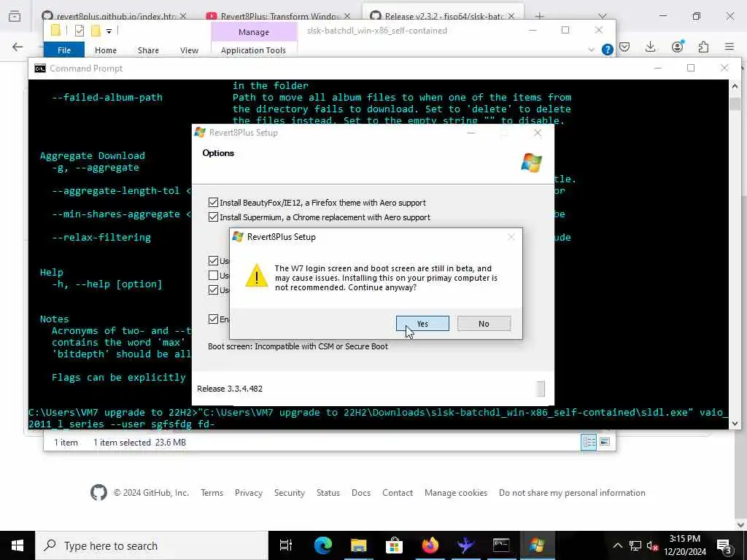Click Do not share my personal information

[x=572, y=493]
